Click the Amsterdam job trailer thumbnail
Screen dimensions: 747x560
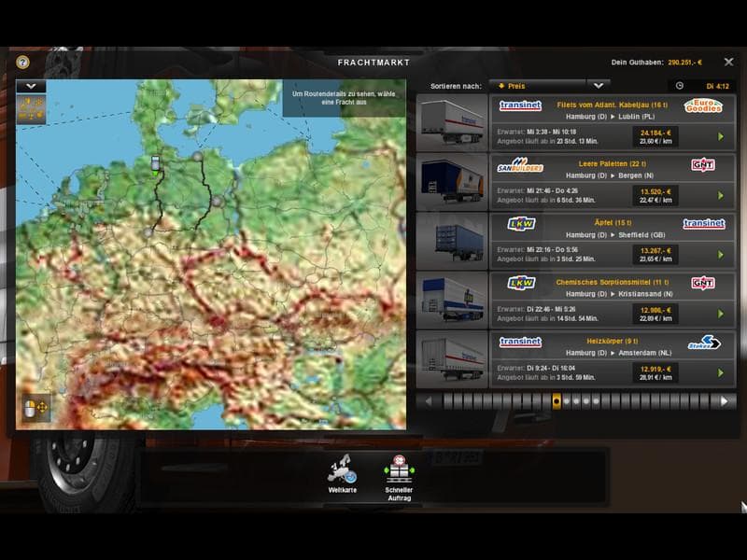(452, 359)
